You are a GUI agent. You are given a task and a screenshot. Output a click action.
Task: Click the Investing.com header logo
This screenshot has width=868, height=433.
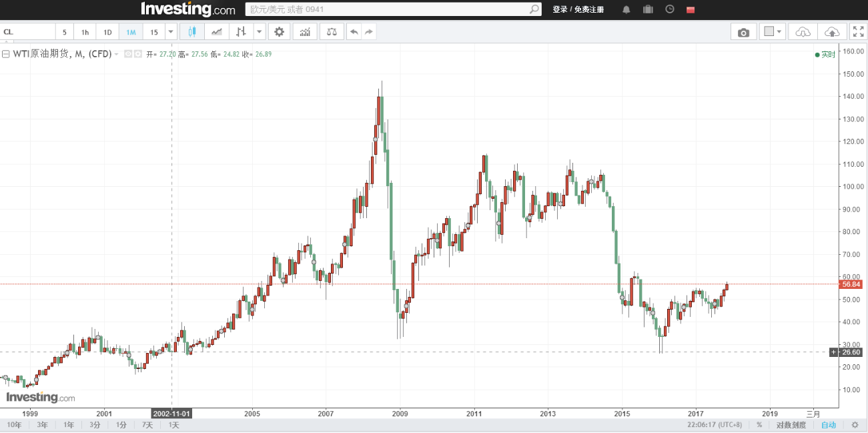(188, 9)
